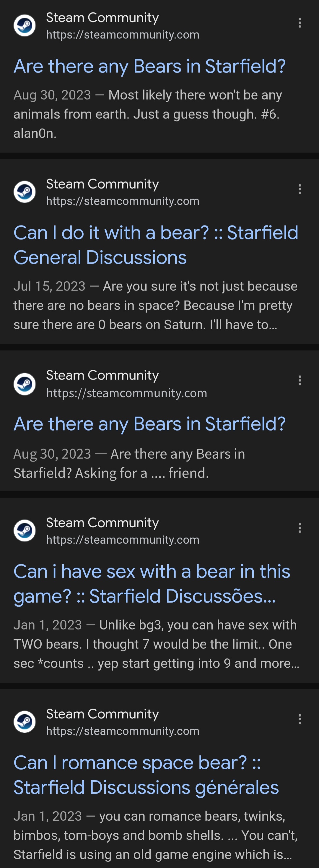The height and width of the screenshot is (868, 319).
Task: Open three-dot menu for 'sex with a bear' result
Action: point(300,528)
